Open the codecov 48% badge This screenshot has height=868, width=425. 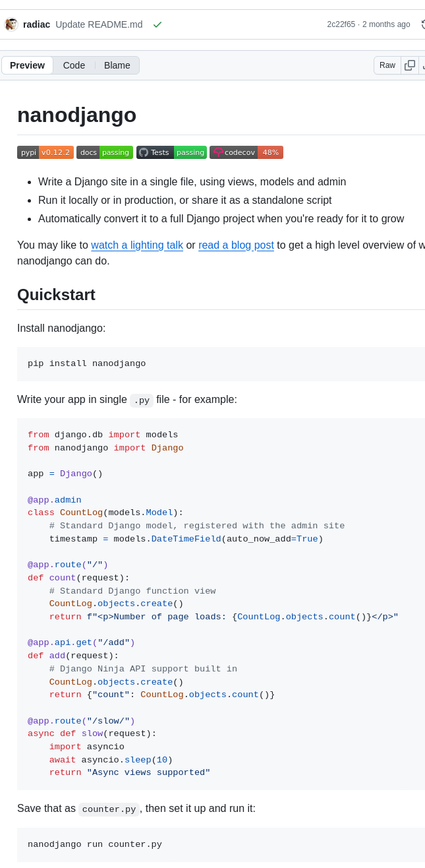pyautogui.click(x=246, y=152)
